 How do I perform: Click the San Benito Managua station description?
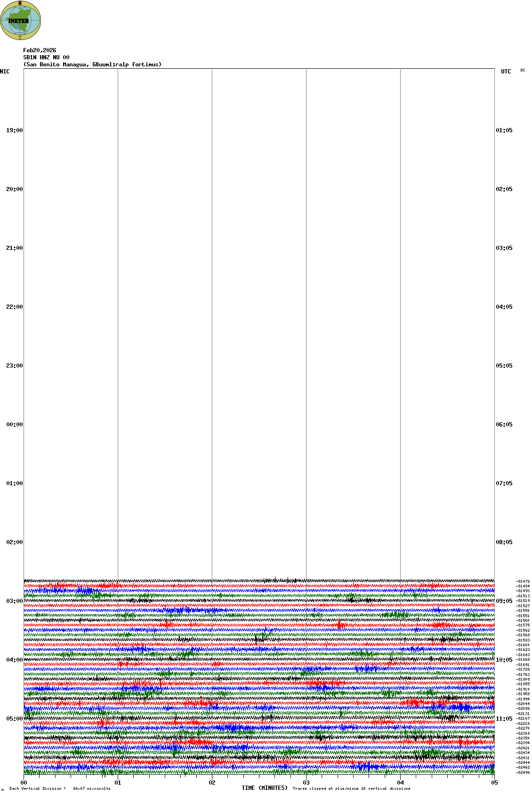pyautogui.click(x=92, y=64)
